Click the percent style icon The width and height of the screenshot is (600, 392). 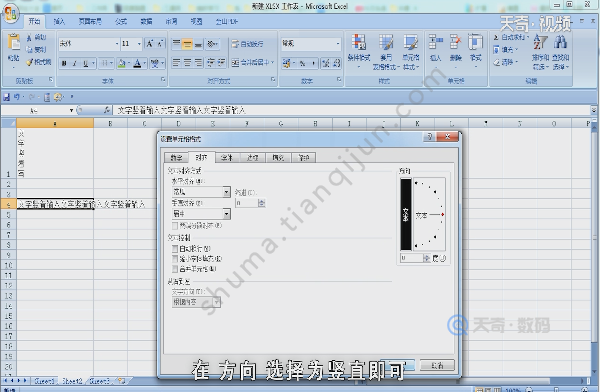pyautogui.click(x=302, y=63)
